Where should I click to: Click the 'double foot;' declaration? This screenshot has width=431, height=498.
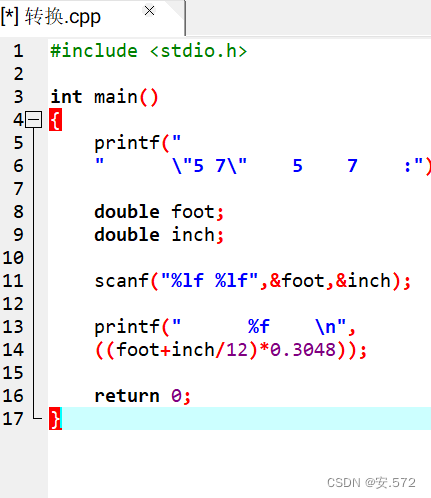pyautogui.click(x=159, y=212)
